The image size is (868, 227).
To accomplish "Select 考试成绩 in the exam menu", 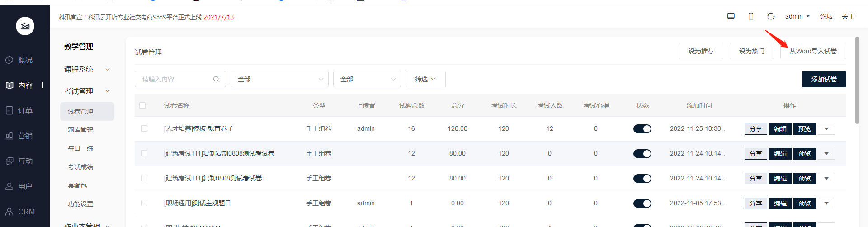I will point(80,167).
